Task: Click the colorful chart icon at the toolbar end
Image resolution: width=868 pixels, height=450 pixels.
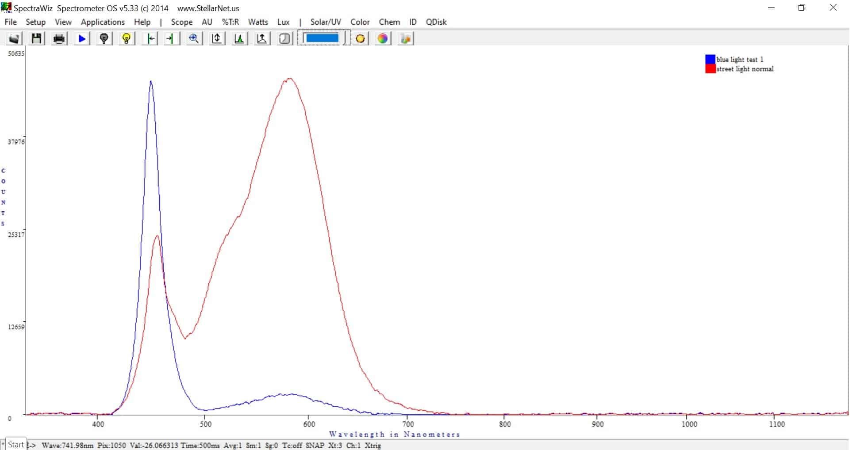Action: [x=406, y=38]
